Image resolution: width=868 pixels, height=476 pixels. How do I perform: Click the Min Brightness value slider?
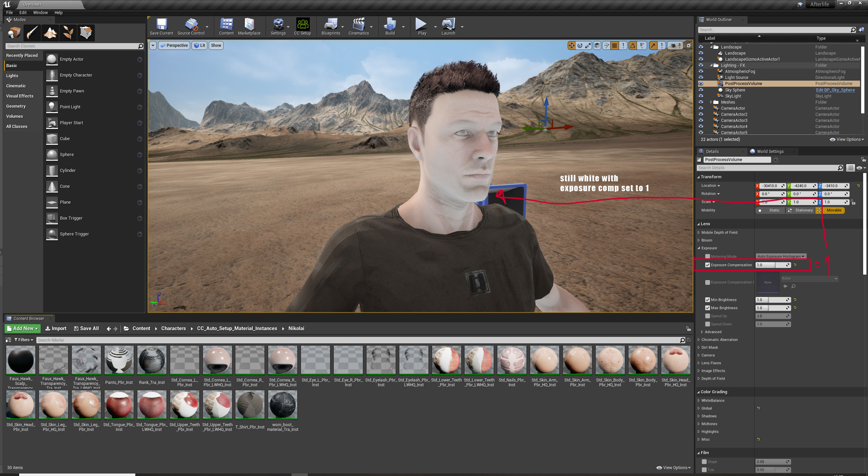pyautogui.click(x=773, y=300)
